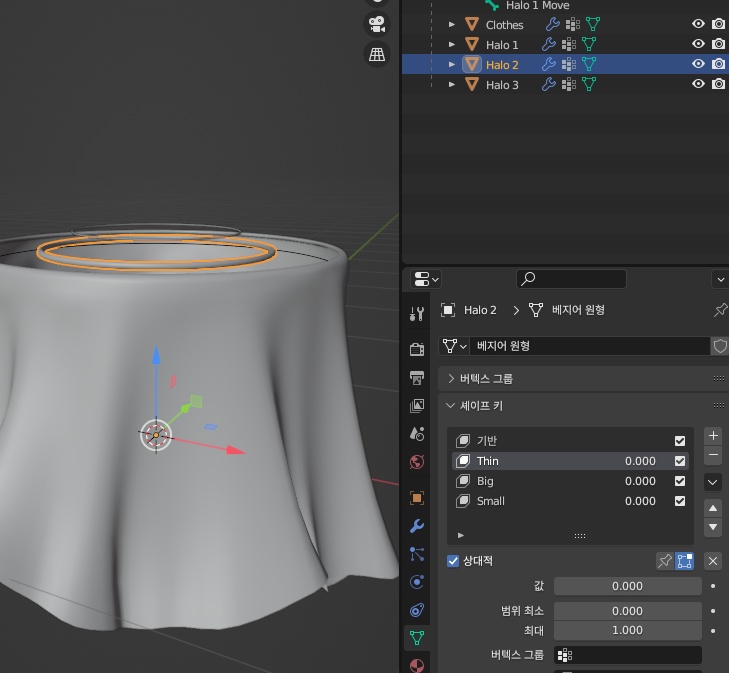Expand shape key list filter options
729x673 pixels.
tap(461, 535)
